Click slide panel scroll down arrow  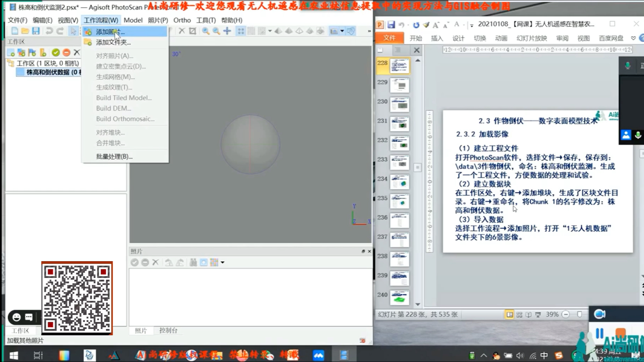[x=417, y=304]
